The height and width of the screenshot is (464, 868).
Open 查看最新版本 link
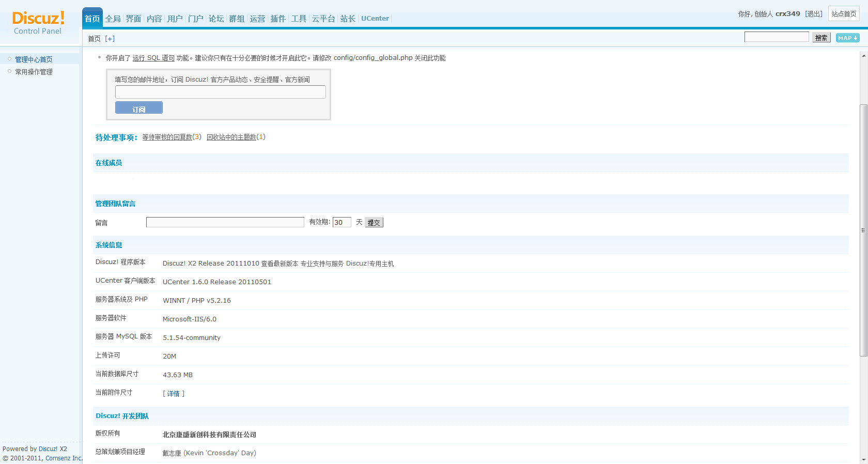pyautogui.click(x=280, y=264)
